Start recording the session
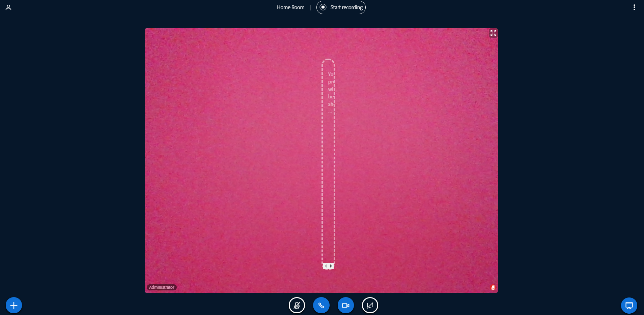 (x=341, y=7)
